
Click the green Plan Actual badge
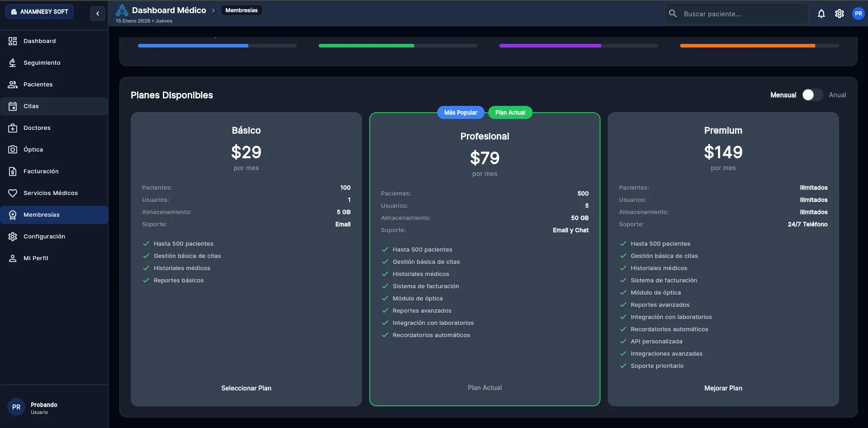[x=510, y=113]
